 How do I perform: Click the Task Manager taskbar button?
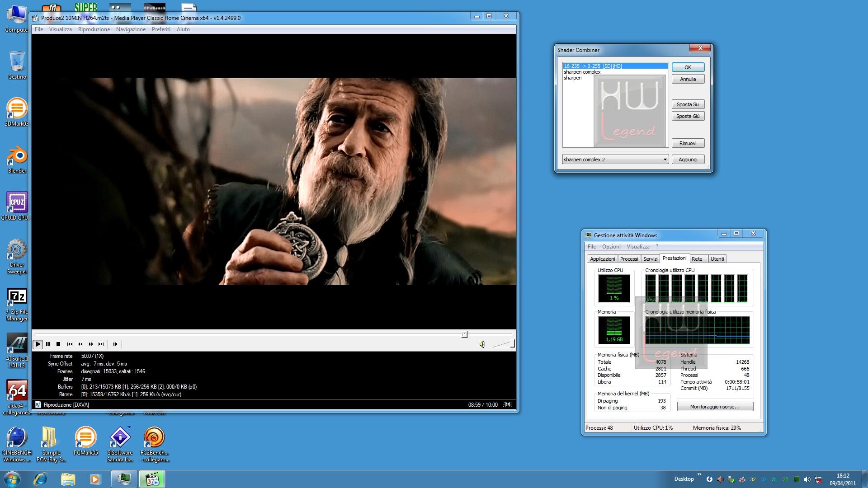(x=124, y=479)
